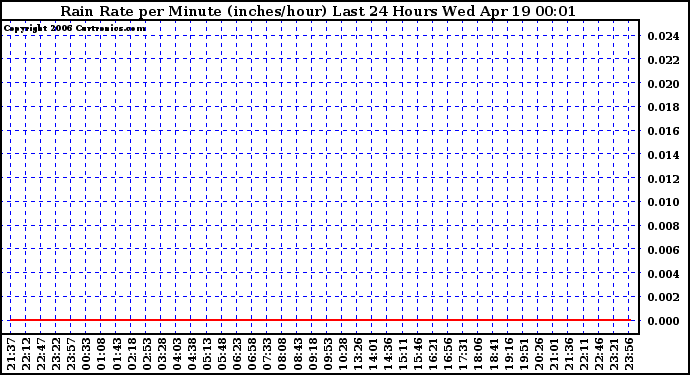Click the 03:28 time label
690x375 pixels.
[161, 354]
